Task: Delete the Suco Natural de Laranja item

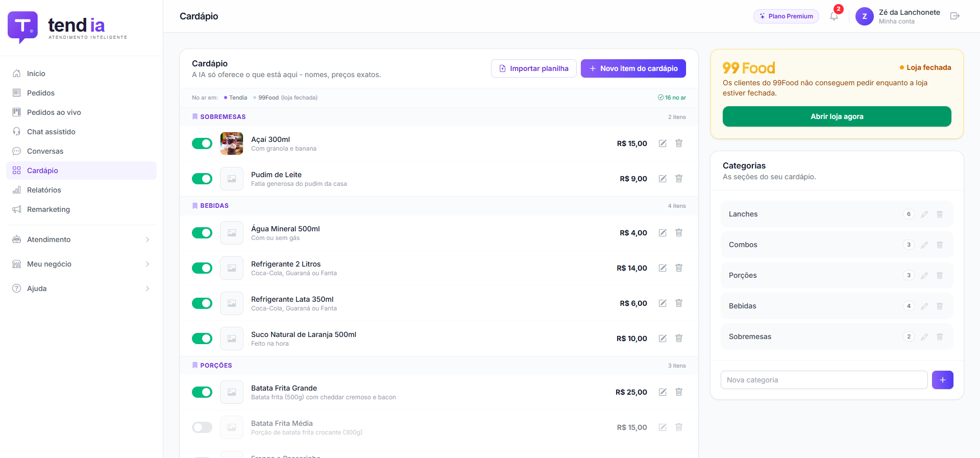Action: [x=679, y=339]
